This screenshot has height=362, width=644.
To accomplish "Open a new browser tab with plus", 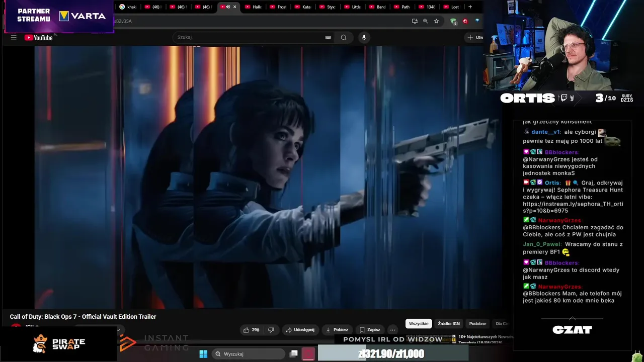I will pos(470,7).
